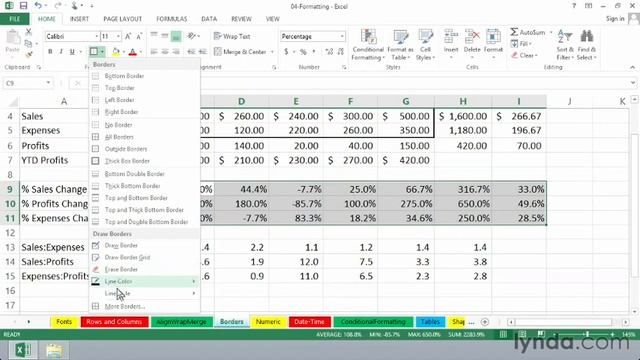
Task: Toggle Align Left button
Action: pos(154,51)
